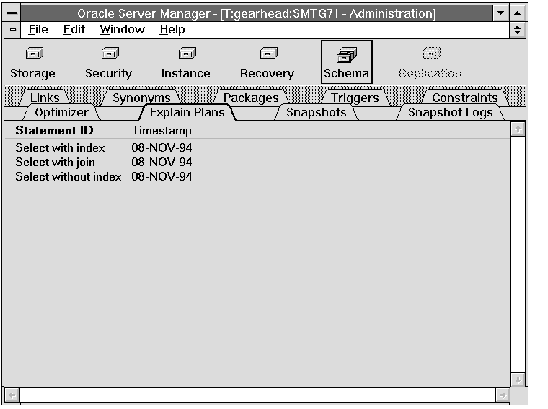Select the Schema drawer icon
Screen dimensions: 548x409
(x=347, y=62)
